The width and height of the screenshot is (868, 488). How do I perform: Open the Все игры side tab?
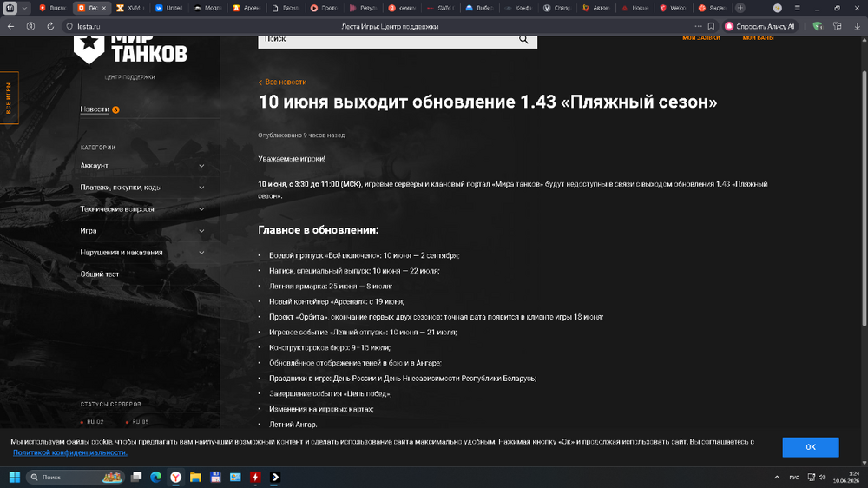[9, 98]
